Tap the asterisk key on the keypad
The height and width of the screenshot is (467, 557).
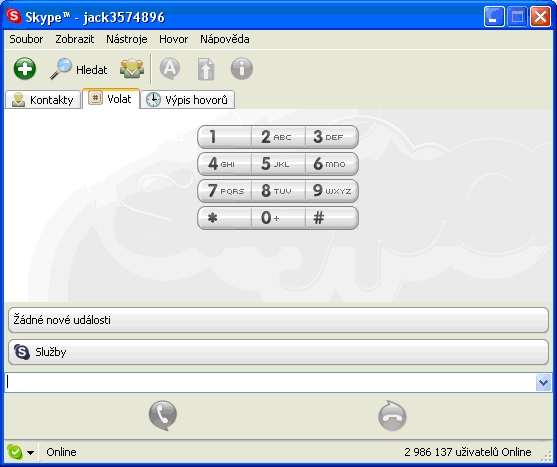pos(224,218)
